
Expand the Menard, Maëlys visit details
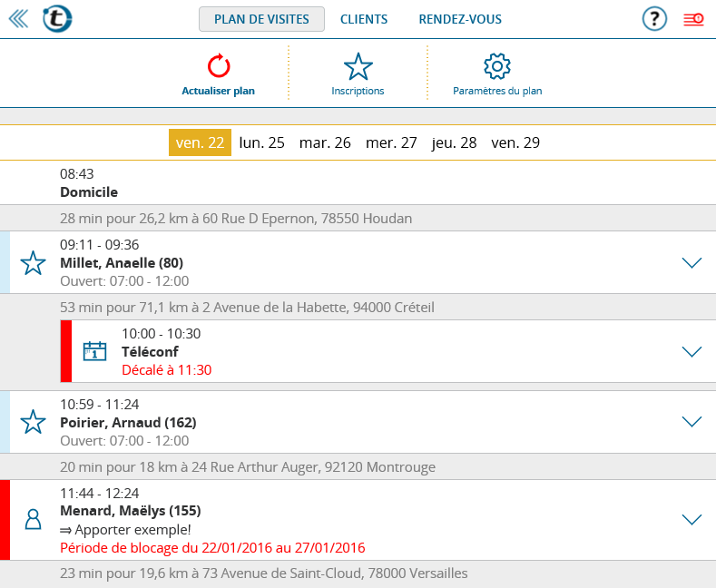coord(691,519)
